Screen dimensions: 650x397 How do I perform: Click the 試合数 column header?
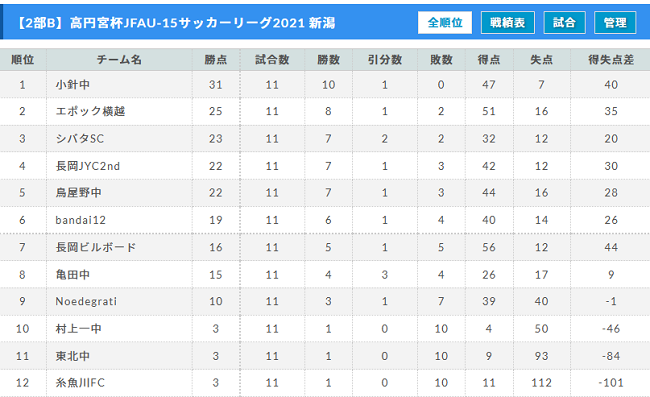pos(272,60)
